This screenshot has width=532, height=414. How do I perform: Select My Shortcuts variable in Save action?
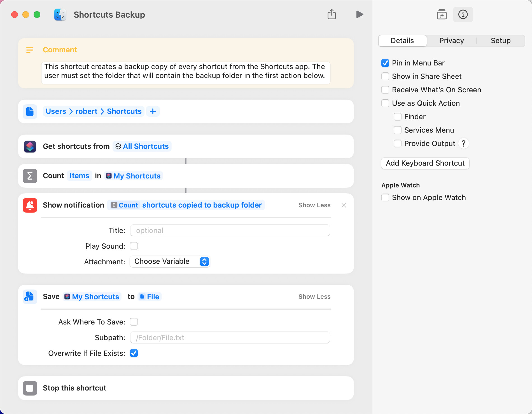tap(92, 297)
